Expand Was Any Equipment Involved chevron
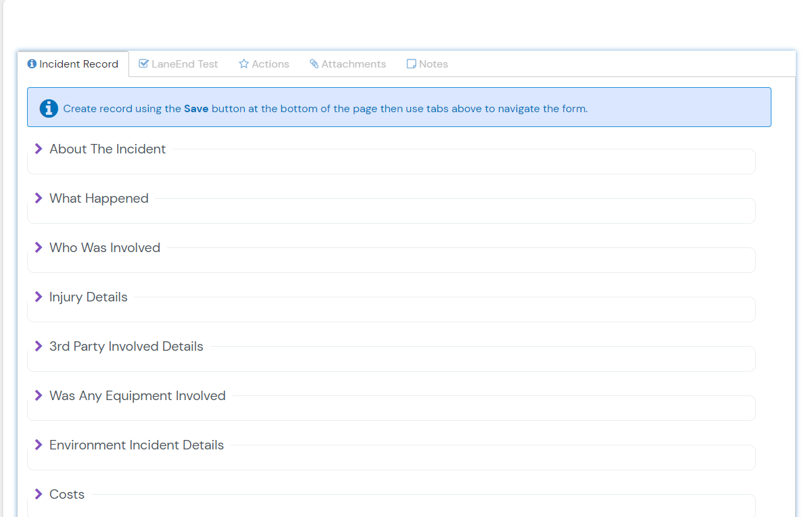The image size is (812, 517). coord(39,395)
